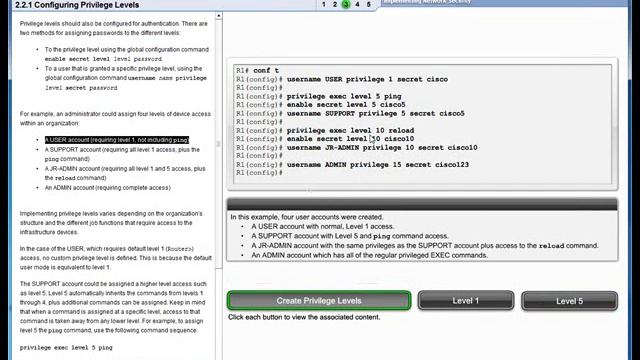Image resolution: width=640 pixels, height=360 pixels.
Task: Go to page 4 in the pager
Action: 357,4
